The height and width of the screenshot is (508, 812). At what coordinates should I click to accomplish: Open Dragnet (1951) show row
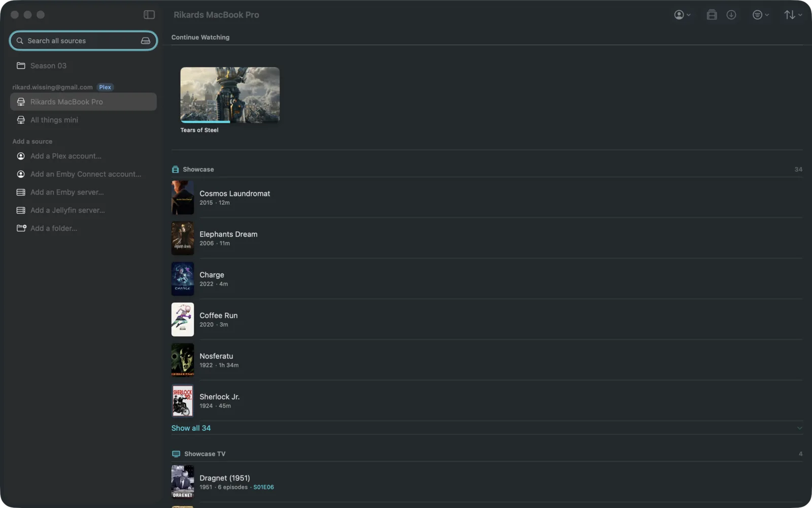pos(487,482)
